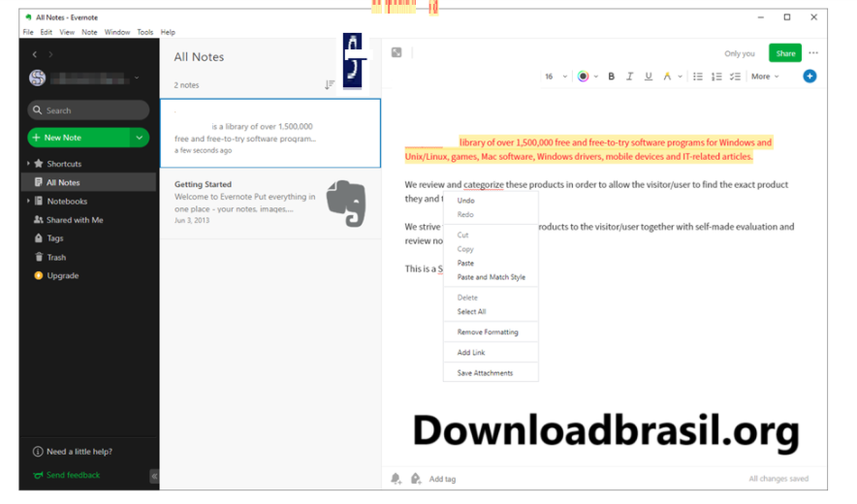Open sort options in note list
The width and height of the screenshot is (857, 504).
pos(329,84)
